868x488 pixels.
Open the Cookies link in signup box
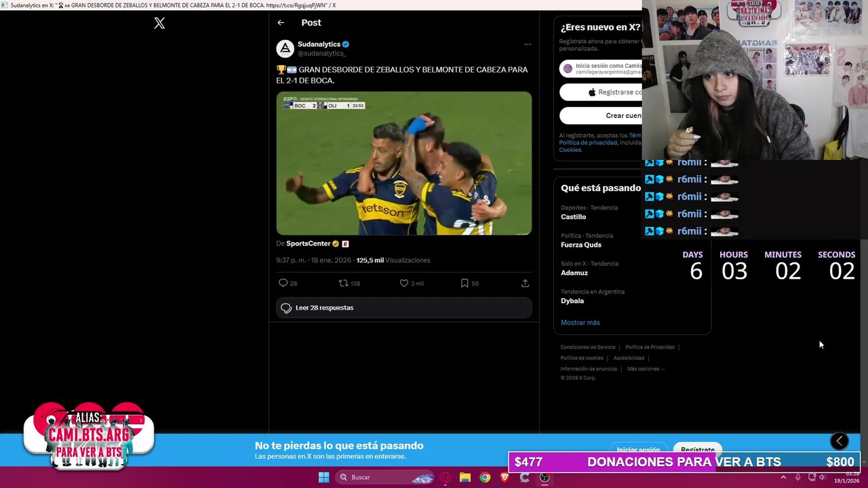(570, 150)
